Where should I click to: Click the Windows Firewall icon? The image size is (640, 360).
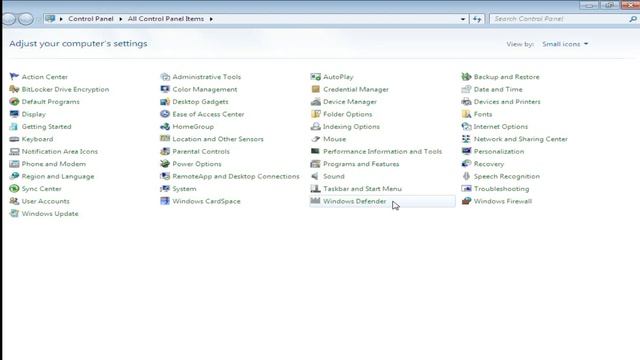466,201
